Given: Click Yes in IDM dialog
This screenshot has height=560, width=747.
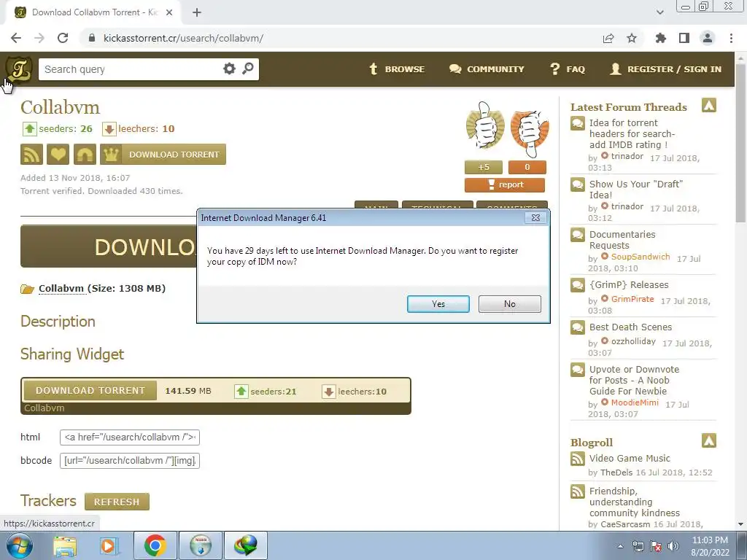Looking at the screenshot, I should coord(438,304).
